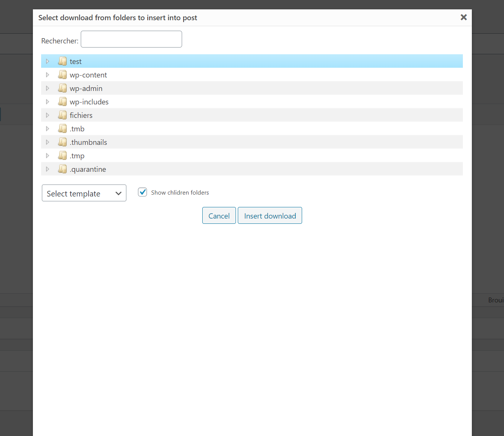Expand the wp-content folder arrow

tap(47, 74)
